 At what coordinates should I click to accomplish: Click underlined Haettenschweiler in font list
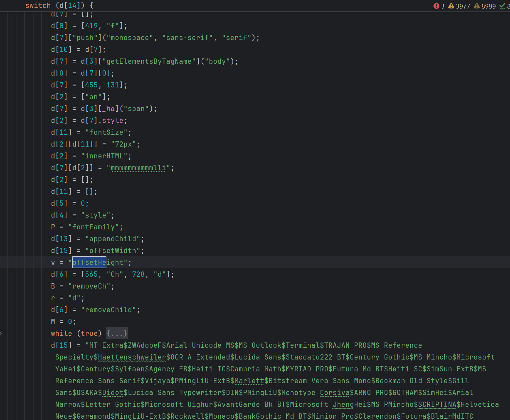132,357
